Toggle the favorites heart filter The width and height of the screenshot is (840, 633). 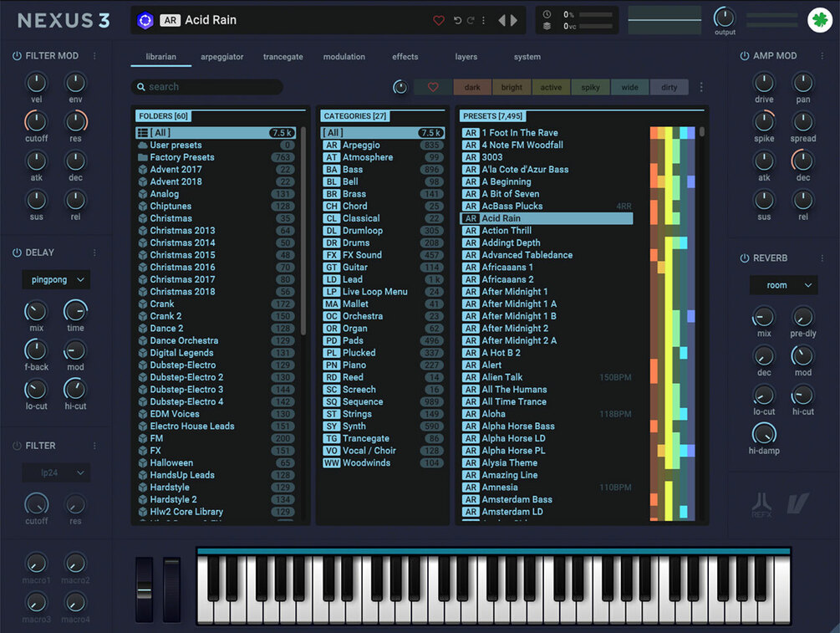coord(433,87)
